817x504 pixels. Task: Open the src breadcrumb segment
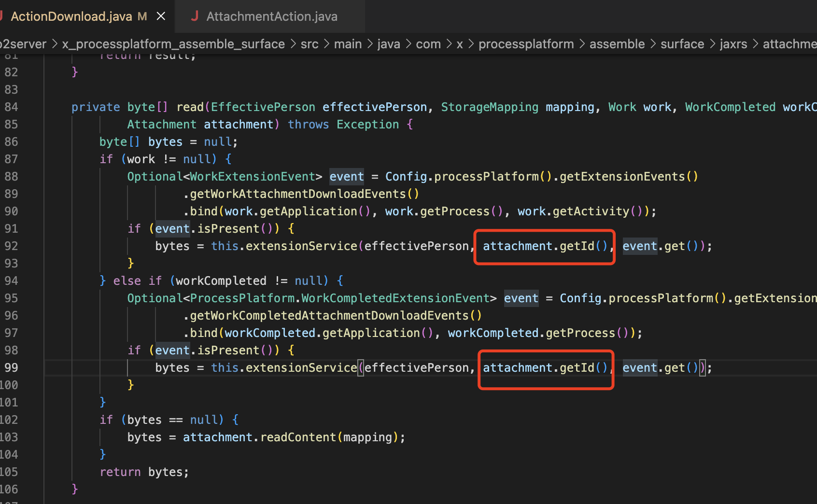click(310, 44)
